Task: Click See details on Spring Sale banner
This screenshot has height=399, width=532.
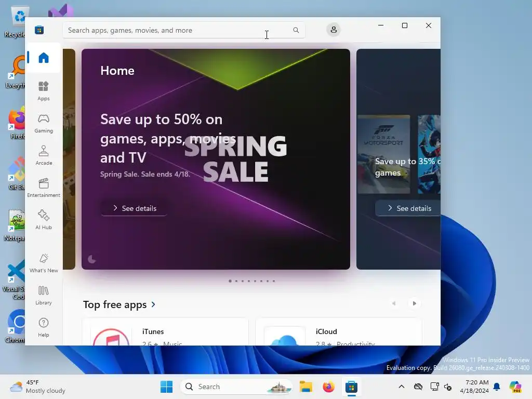Action: tap(135, 208)
